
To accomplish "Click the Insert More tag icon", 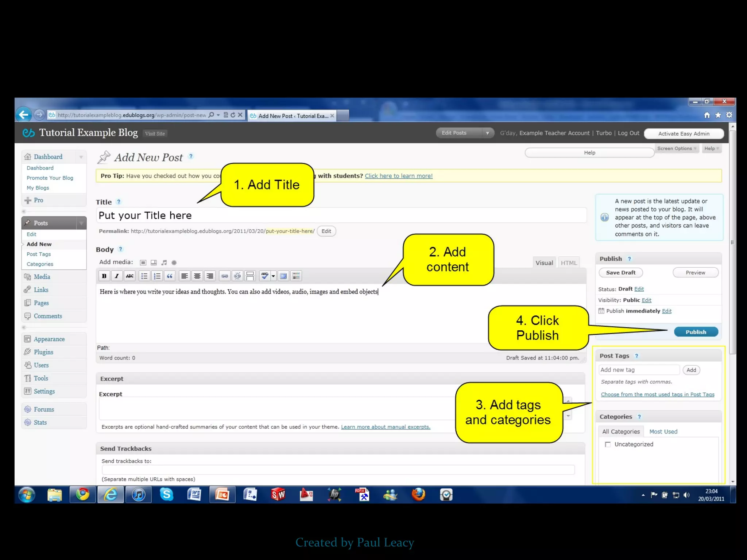I will click(250, 276).
